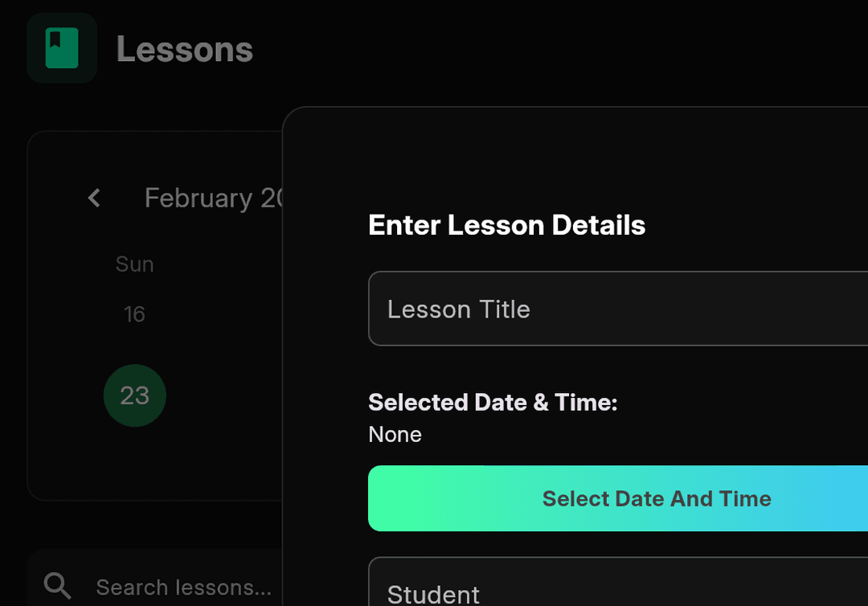Click blank dialog area left of Lesson Title
This screenshot has height=606, width=868.
[x=325, y=309]
